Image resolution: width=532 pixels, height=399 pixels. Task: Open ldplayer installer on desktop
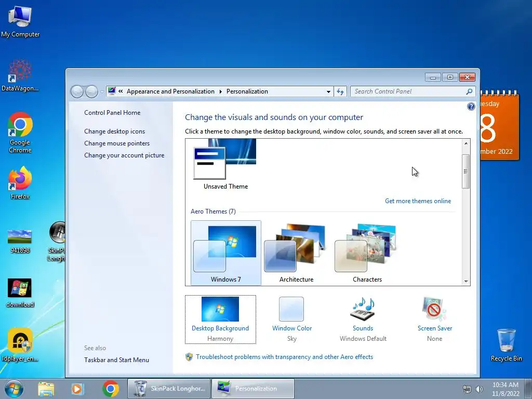[20, 345]
